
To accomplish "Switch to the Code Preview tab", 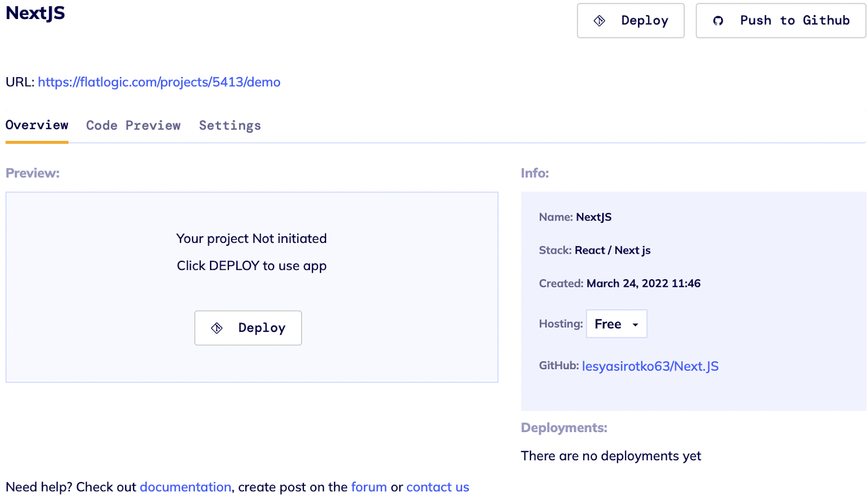I will coord(133,125).
